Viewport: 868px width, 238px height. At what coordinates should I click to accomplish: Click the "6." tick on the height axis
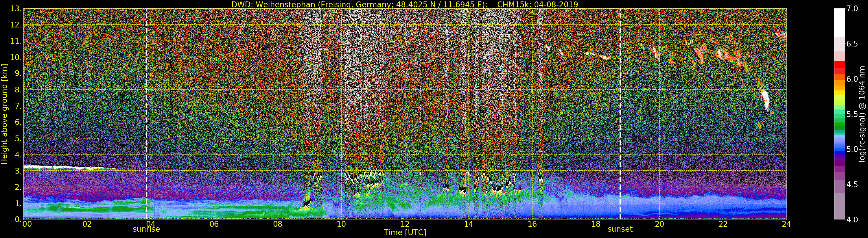(18, 122)
